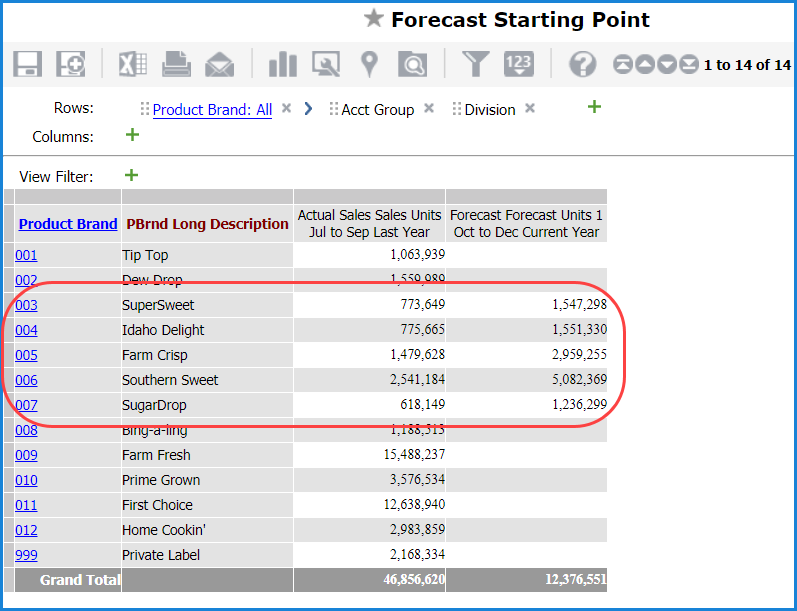Drill into brand 009
This screenshot has height=611, width=797.
click(26, 455)
